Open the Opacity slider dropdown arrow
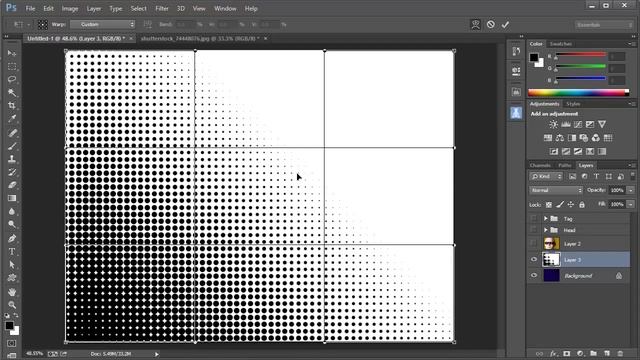The height and width of the screenshot is (360, 640). point(631,190)
